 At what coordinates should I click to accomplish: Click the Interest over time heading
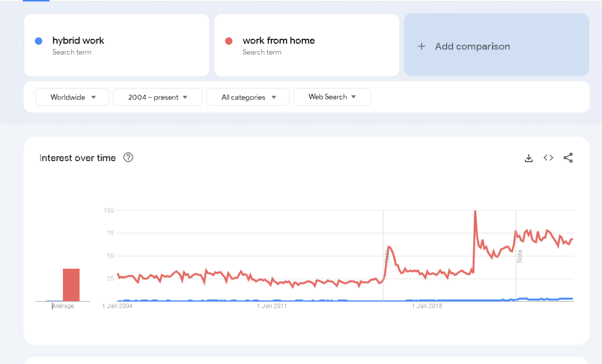tap(77, 158)
